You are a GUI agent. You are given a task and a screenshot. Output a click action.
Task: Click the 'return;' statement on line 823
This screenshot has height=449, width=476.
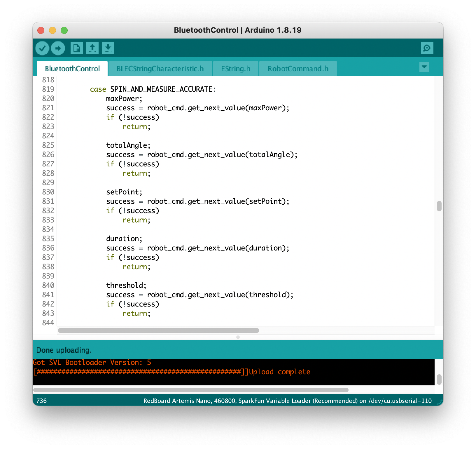pyautogui.click(x=136, y=127)
